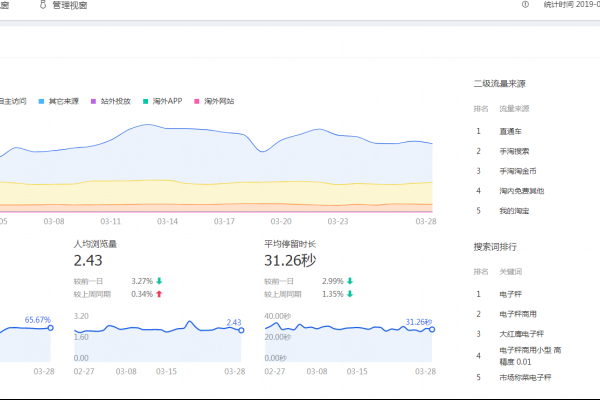This screenshot has height=400, width=600.
Task: Open 手淘淘金币 traffic source row
Action: pos(517,171)
